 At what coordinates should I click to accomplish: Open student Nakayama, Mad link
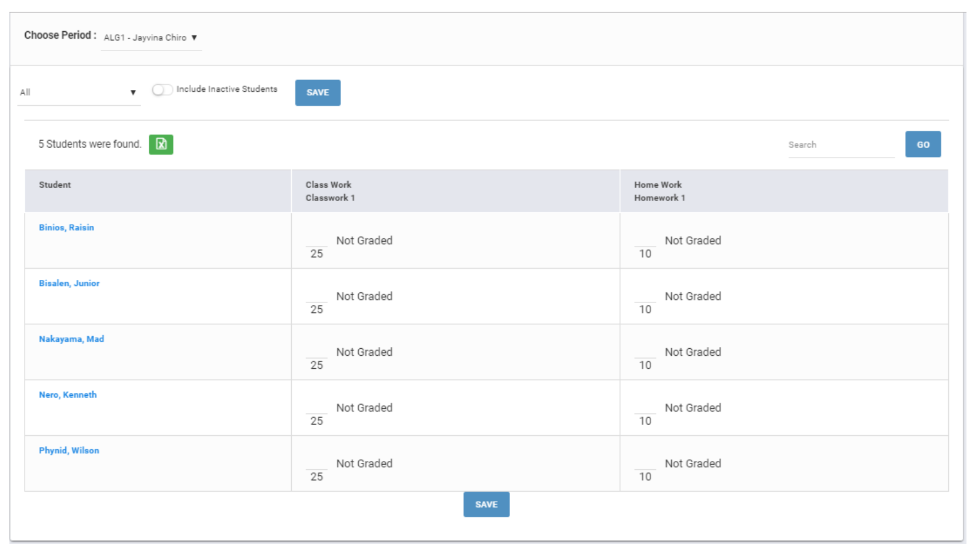click(71, 339)
